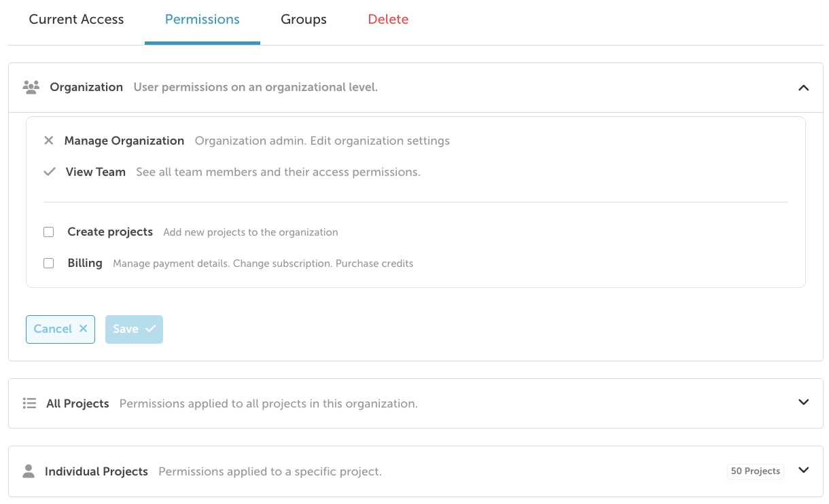
Task: Click the checkmark icon inside the Save button
Action: coord(150,329)
